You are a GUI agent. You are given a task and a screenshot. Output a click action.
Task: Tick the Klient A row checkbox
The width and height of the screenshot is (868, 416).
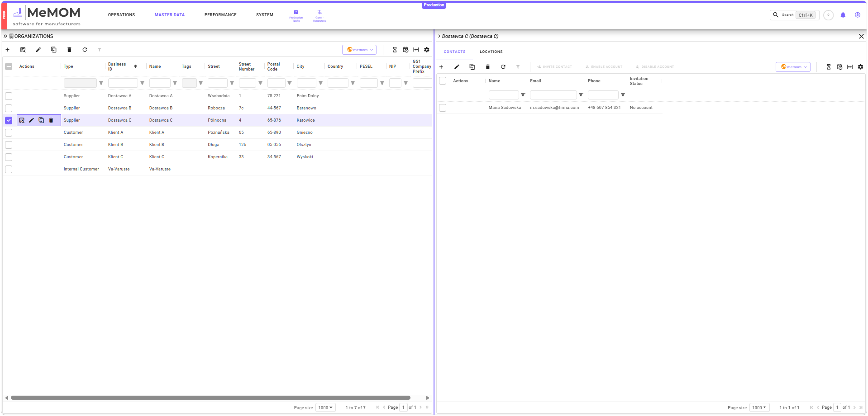click(x=9, y=132)
